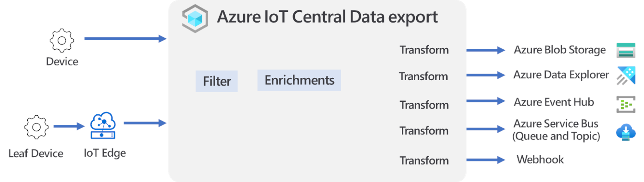Viewport: 644px width, 182px height.
Task: Select the Device gear icon
Action: click(62, 41)
